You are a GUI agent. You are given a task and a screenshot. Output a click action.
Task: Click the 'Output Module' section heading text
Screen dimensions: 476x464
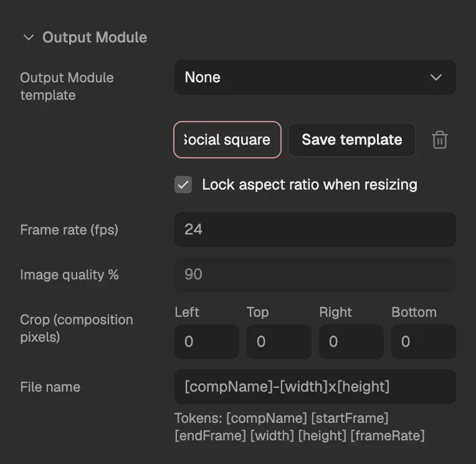pos(95,37)
